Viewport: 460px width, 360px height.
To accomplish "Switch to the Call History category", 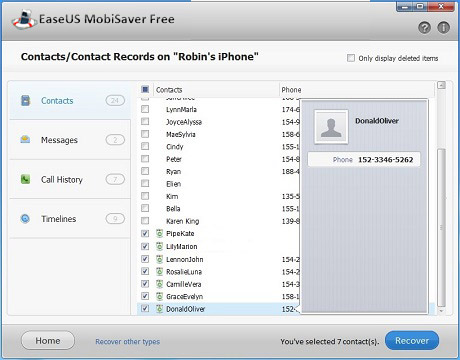I will (70, 179).
